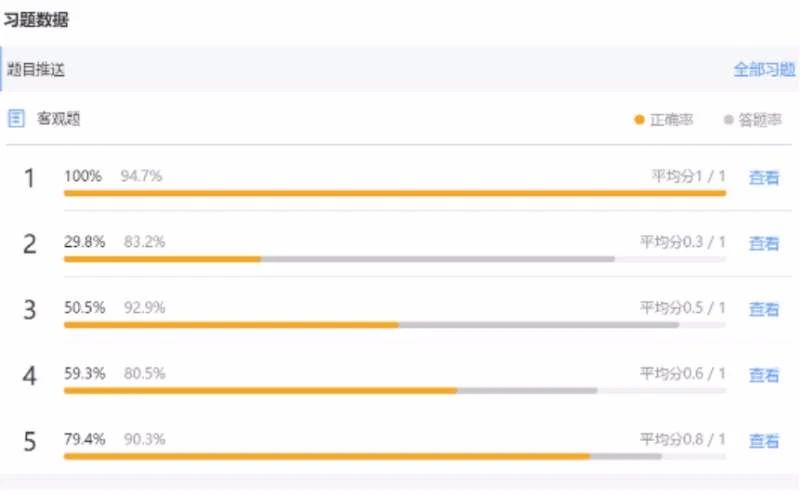
Task: Click question 3 progress bar
Action: [395, 325]
